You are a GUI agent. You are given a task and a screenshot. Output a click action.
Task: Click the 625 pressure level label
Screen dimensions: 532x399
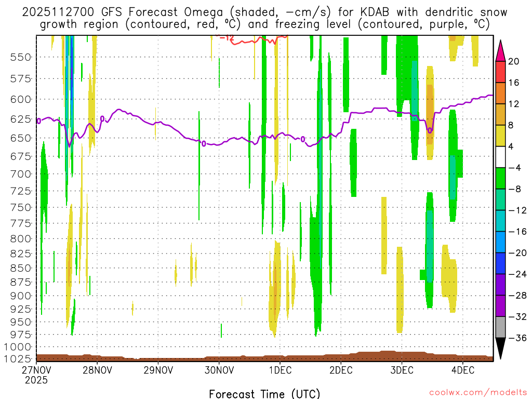tap(20, 119)
